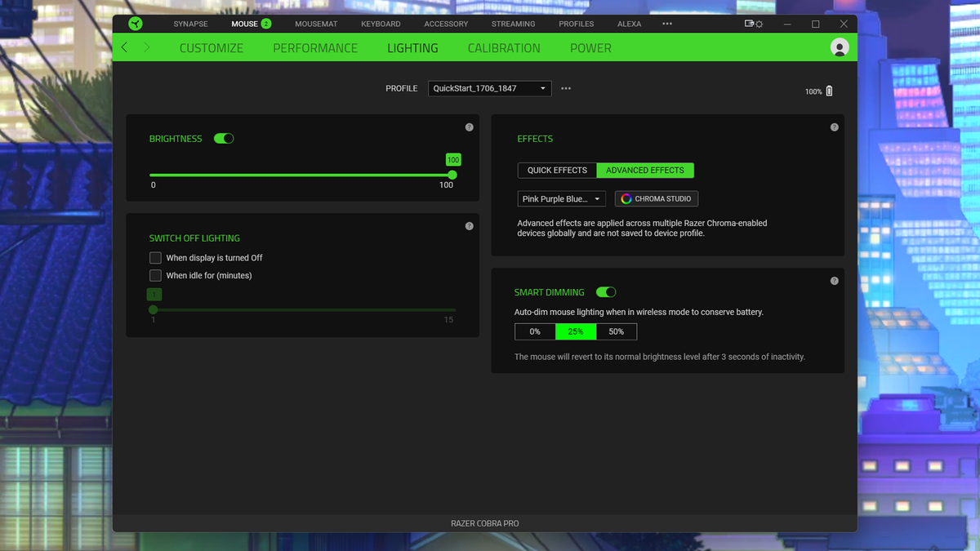Click the brightness slider handle

pyautogui.click(x=453, y=175)
